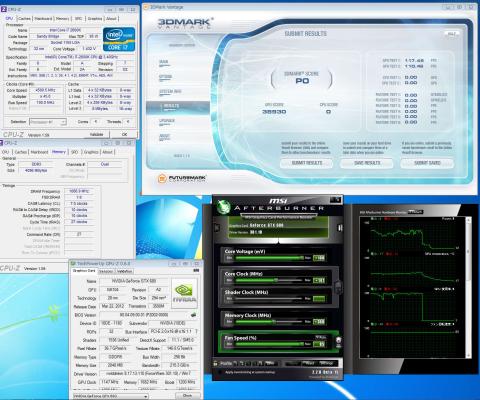Select RESULTS in the 3DMark Vantage sidebar

pyautogui.click(x=178, y=107)
